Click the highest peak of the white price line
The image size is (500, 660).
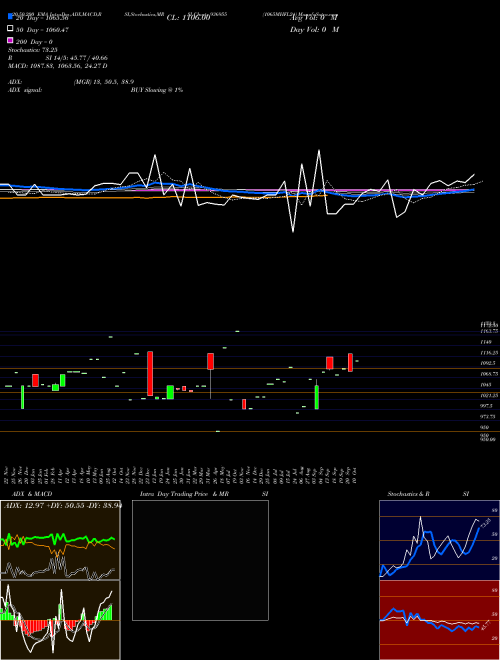point(319,151)
